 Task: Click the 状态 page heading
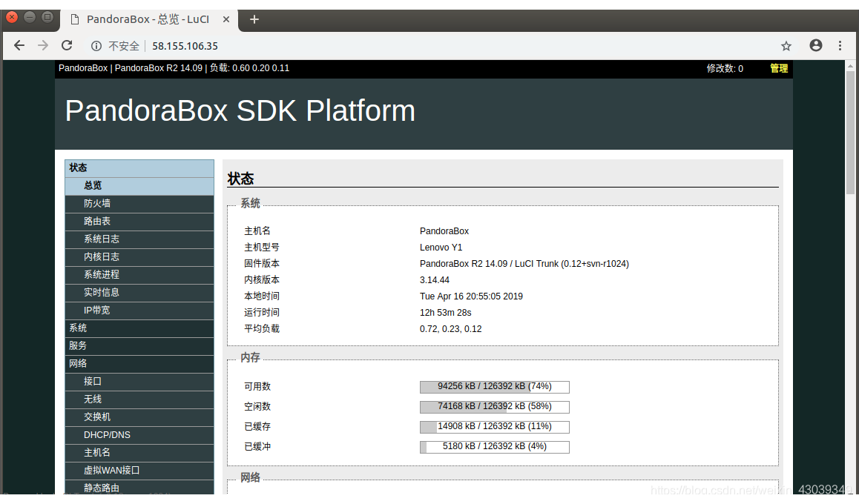[x=240, y=179]
